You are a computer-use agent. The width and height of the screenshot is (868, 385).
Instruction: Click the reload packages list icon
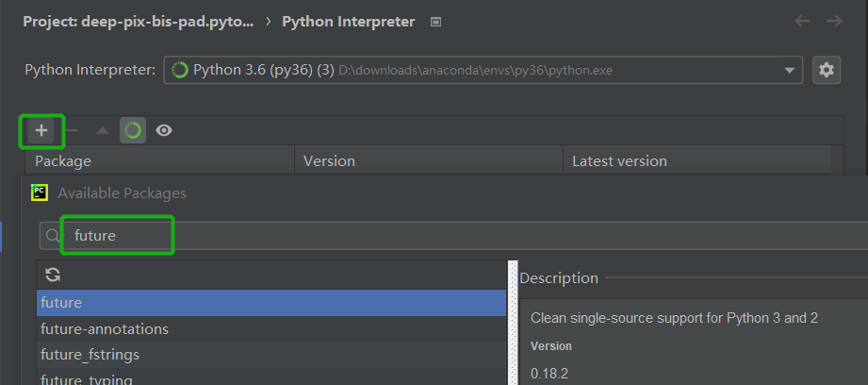[53, 275]
